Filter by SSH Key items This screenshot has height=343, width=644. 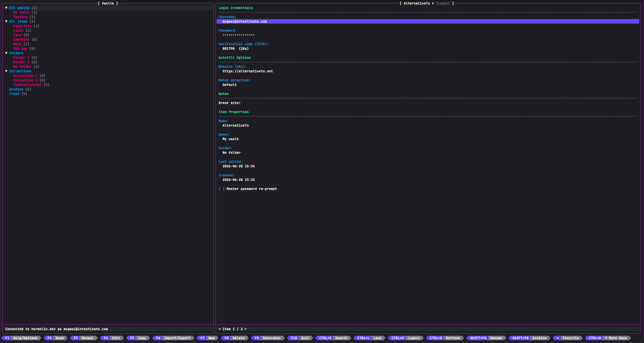20,48
